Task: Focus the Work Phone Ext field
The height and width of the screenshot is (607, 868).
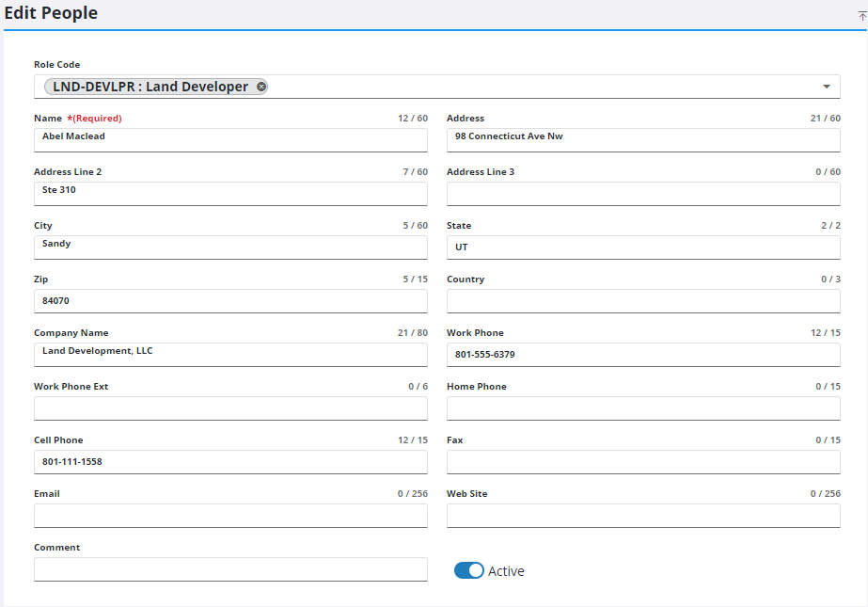Action: tap(230, 407)
